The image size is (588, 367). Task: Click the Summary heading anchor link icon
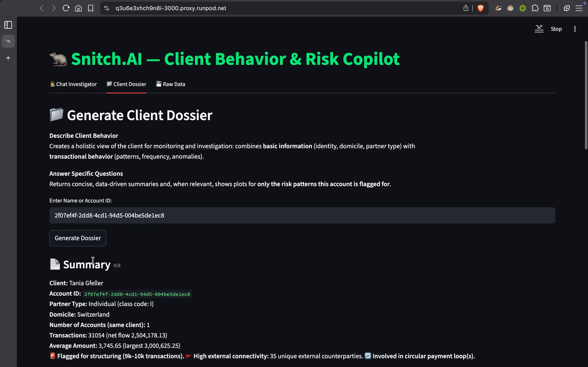pyautogui.click(x=117, y=265)
